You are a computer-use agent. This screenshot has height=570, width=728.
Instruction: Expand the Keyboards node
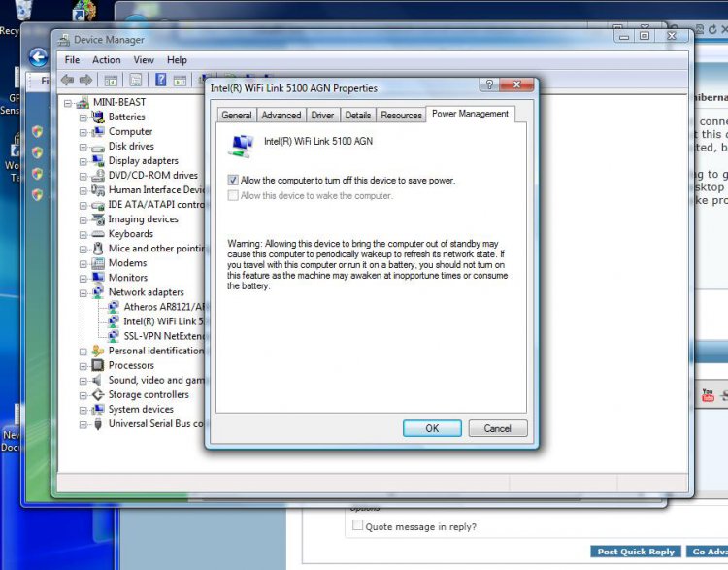coord(83,235)
